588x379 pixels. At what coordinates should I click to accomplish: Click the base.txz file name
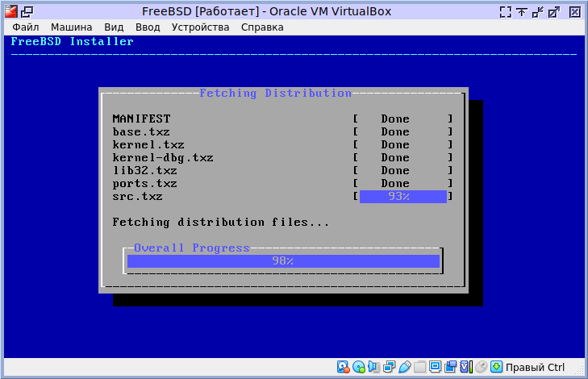pyautogui.click(x=141, y=132)
